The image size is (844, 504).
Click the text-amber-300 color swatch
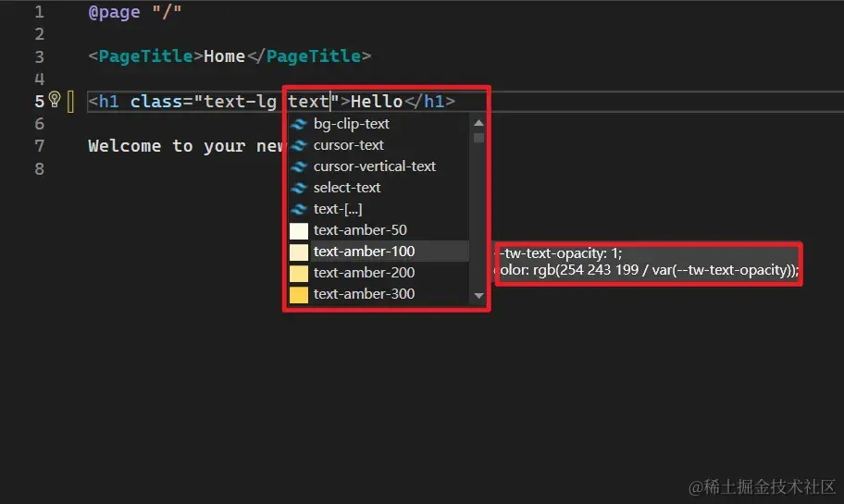point(299,295)
